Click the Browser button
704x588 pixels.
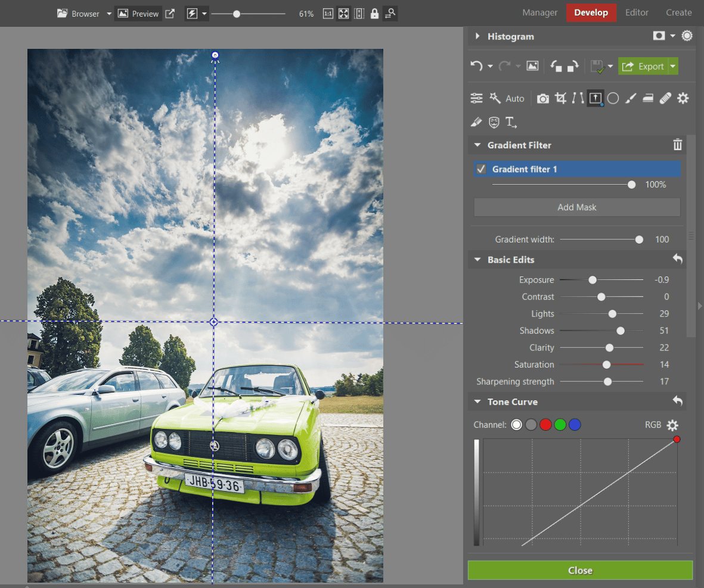click(78, 14)
